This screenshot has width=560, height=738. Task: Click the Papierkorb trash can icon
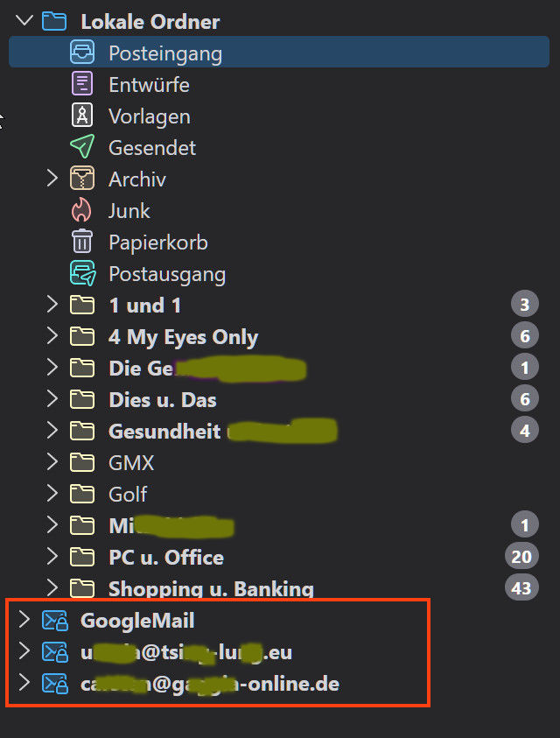click(82, 242)
